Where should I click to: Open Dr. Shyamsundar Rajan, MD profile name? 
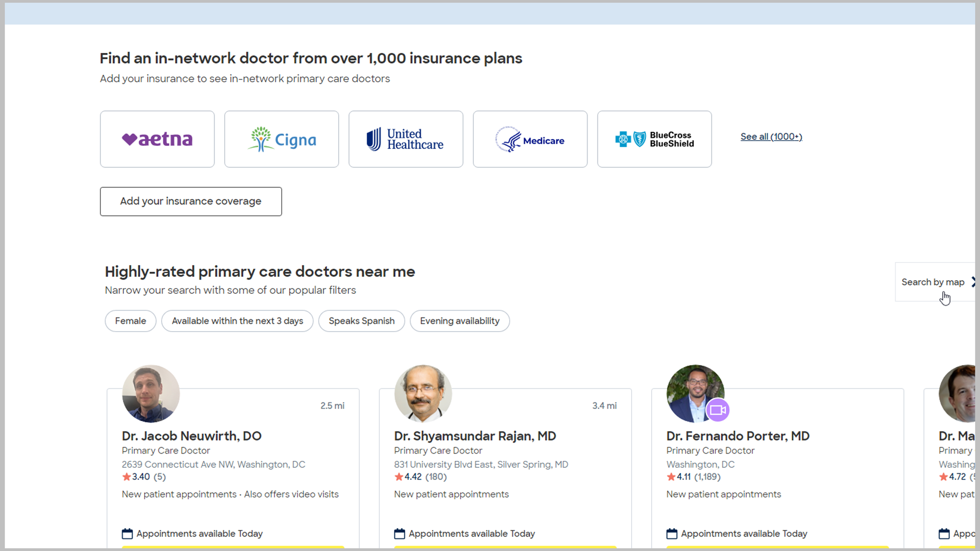[475, 436]
